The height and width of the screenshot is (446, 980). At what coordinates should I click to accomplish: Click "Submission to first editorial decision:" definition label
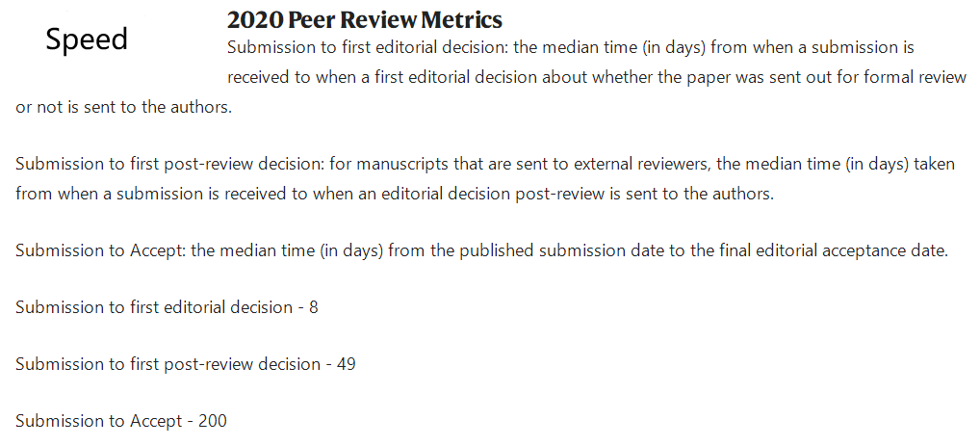point(368,47)
